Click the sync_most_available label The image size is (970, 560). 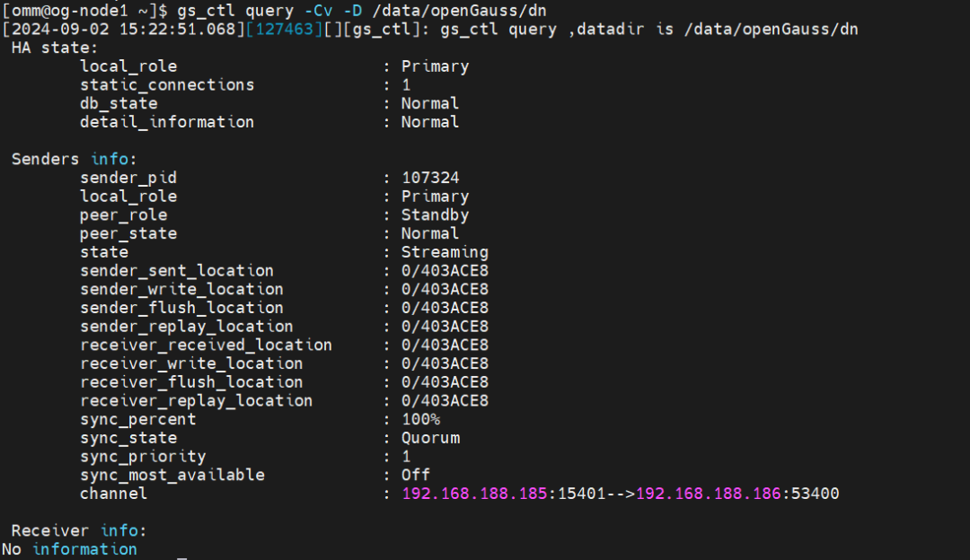click(x=172, y=475)
